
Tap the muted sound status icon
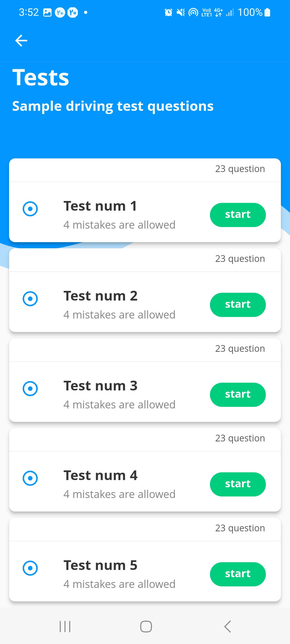pos(181,12)
